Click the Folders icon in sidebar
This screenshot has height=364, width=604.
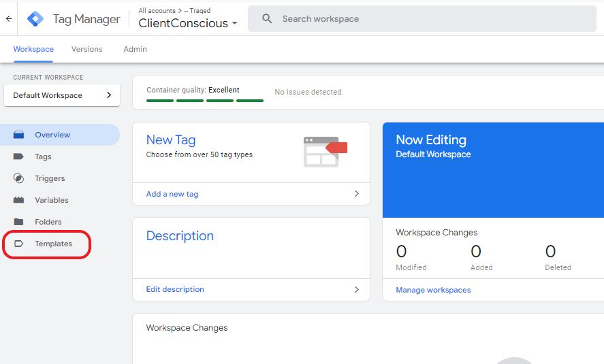[19, 222]
